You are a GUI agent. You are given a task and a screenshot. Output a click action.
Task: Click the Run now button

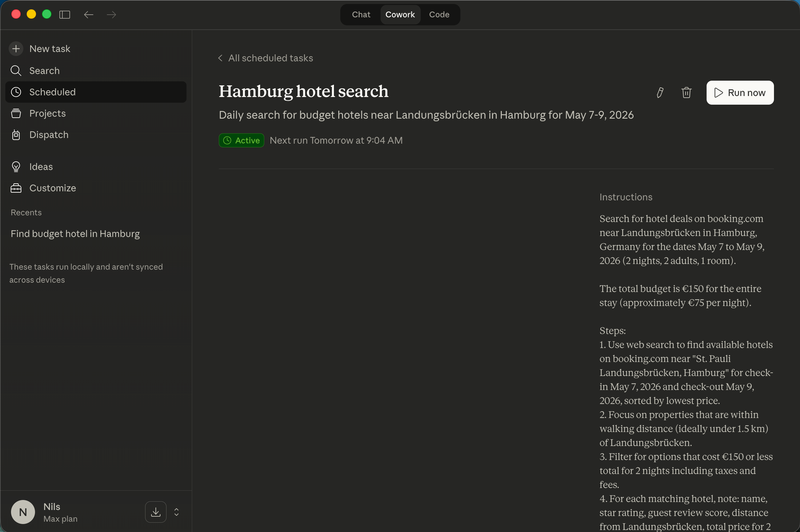(x=740, y=93)
